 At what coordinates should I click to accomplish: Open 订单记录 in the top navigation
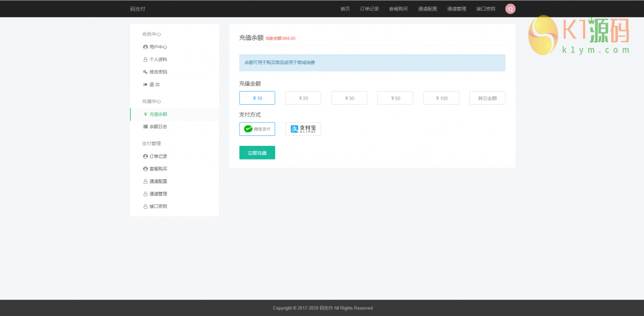[369, 9]
